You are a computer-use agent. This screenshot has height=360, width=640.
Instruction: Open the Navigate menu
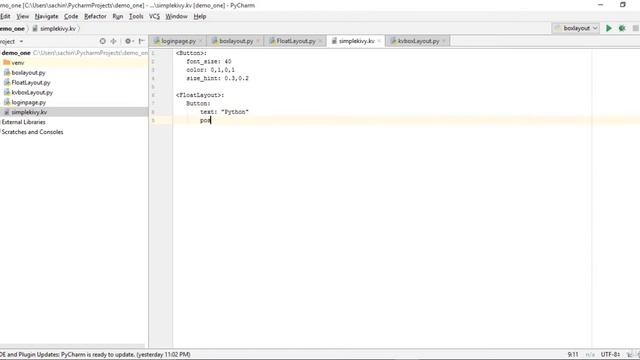(47, 16)
